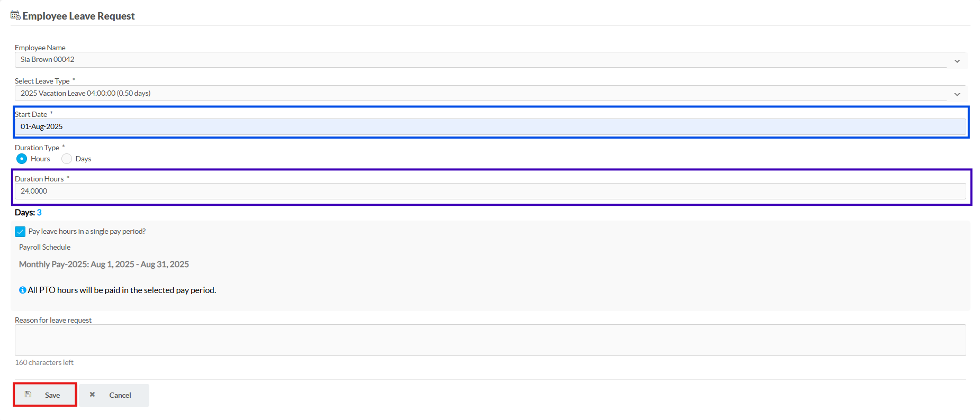Click the Monthly Pay-2025 payroll schedule text
Image resolution: width=980 pixels, height=420 pixels.
104,264
